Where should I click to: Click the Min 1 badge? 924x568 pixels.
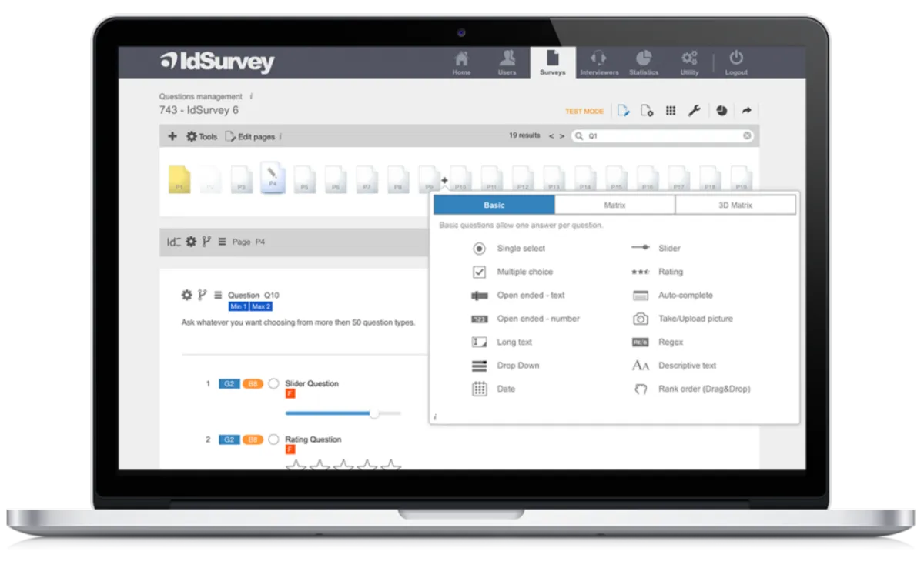(x=239, y=306)
